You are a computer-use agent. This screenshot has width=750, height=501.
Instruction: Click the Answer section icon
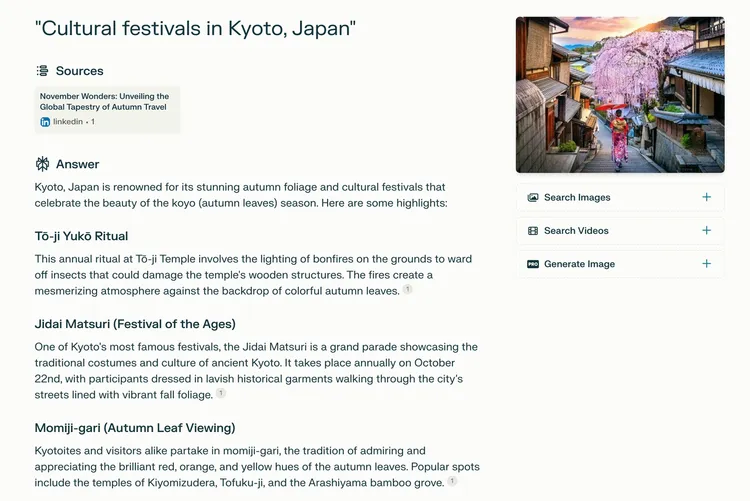tap(42, 164)
